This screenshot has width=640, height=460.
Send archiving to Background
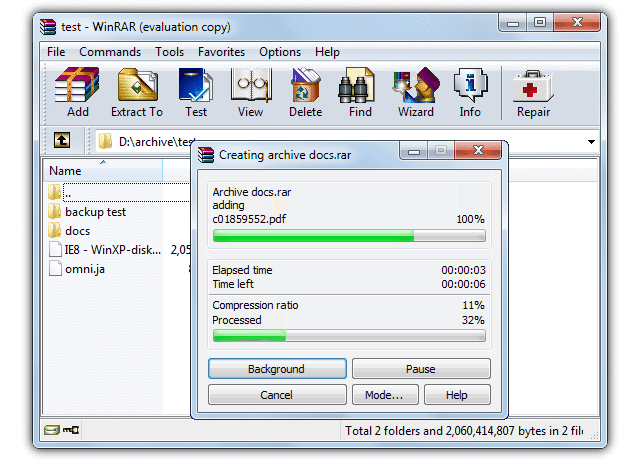[x=277, y=369]
